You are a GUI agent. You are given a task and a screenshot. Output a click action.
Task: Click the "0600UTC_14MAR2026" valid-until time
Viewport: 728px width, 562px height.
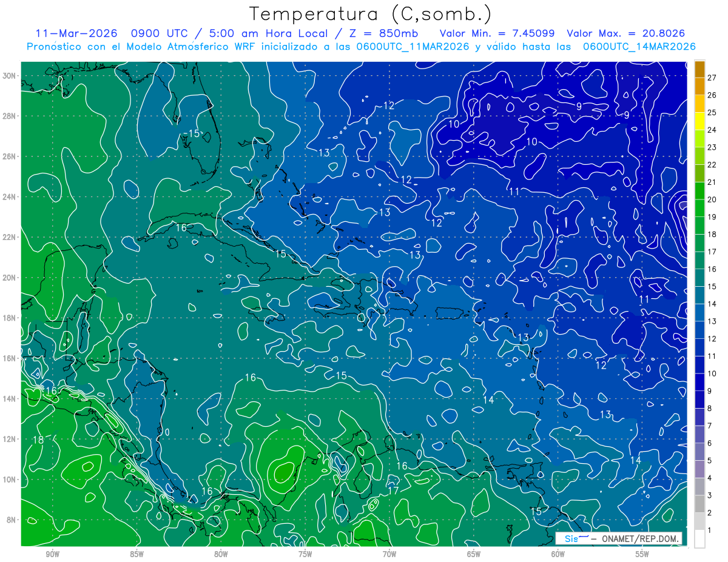(639, 47)
